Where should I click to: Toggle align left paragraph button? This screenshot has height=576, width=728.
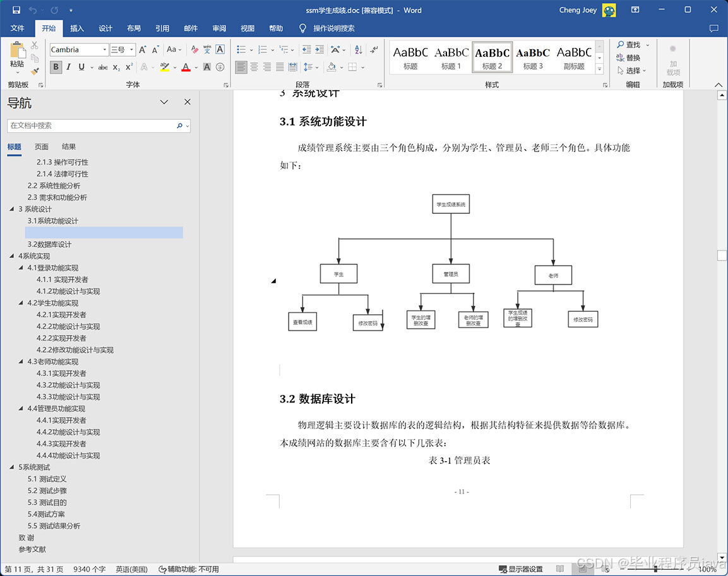(241, 68)
